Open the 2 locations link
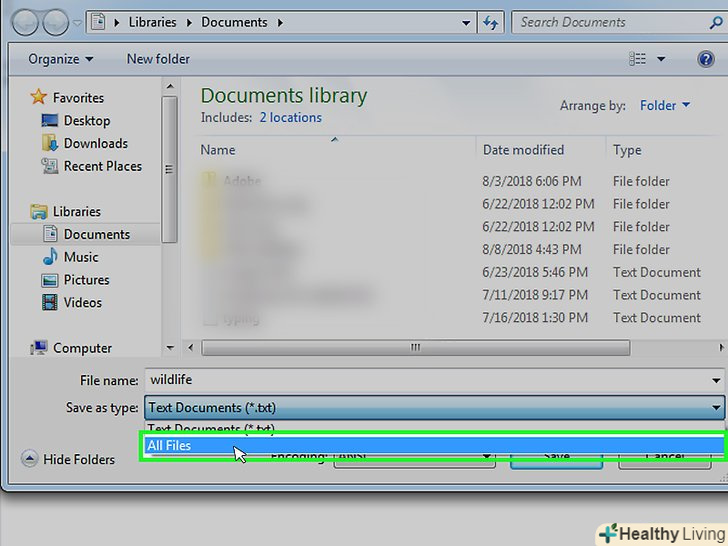Screen dimensions: 728x546 [x=291, y=118]
